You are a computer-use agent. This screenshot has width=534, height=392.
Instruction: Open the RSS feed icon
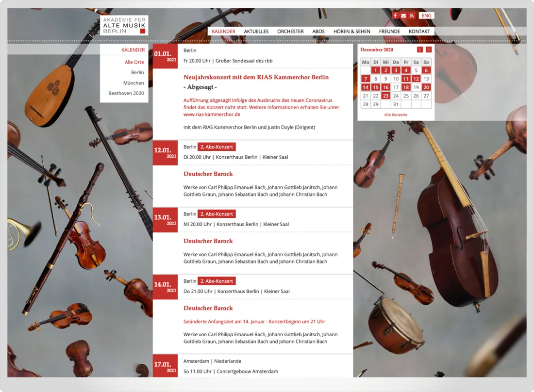pyautogui.click(x=412, y=16)
